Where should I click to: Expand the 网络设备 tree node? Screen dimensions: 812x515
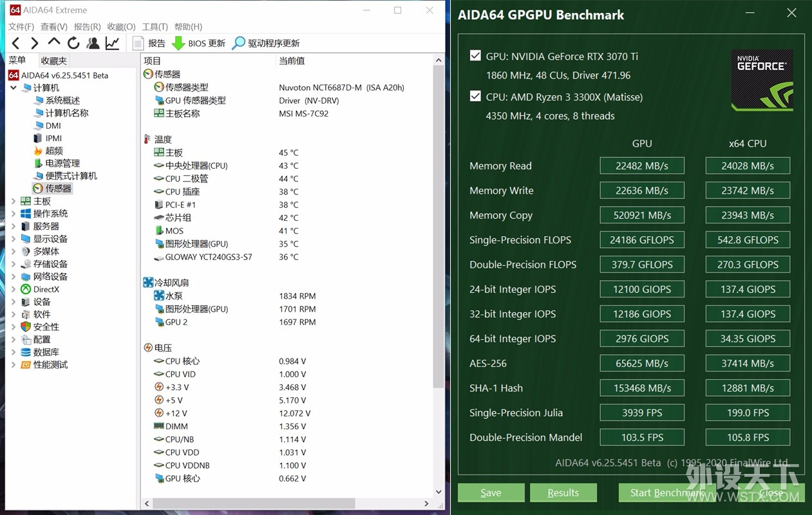(14, 276)
